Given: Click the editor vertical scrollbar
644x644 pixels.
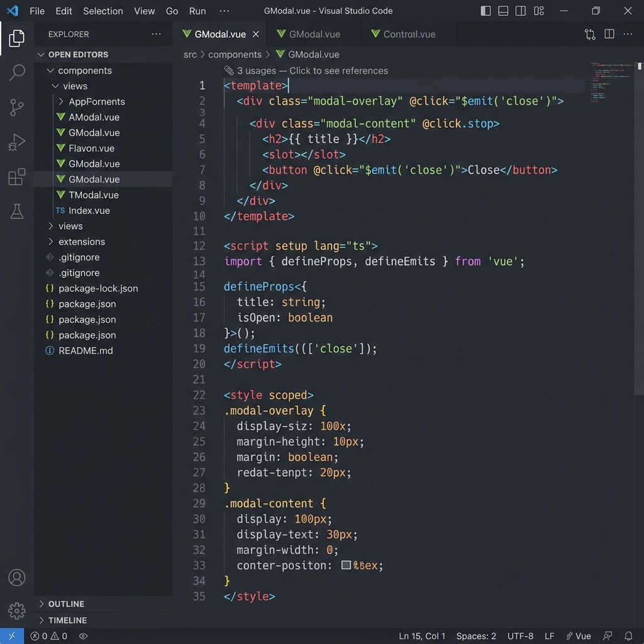Looking at the screenshot, I should [639, 228].
